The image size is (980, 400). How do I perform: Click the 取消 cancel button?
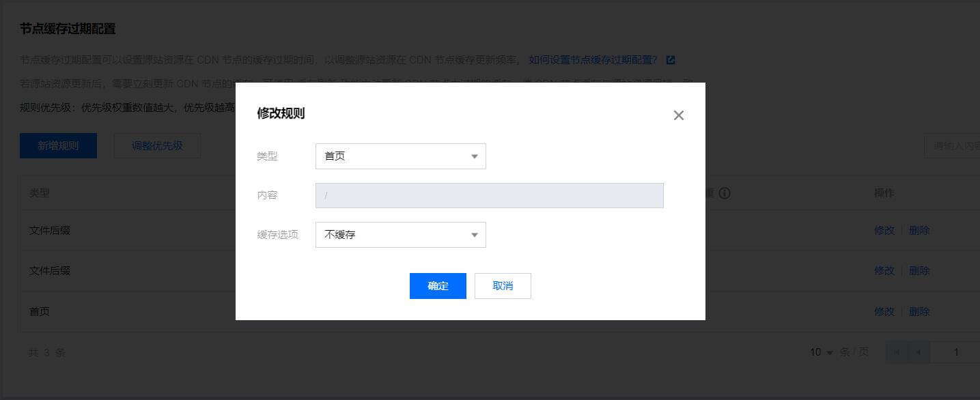(x=503, y=285)
